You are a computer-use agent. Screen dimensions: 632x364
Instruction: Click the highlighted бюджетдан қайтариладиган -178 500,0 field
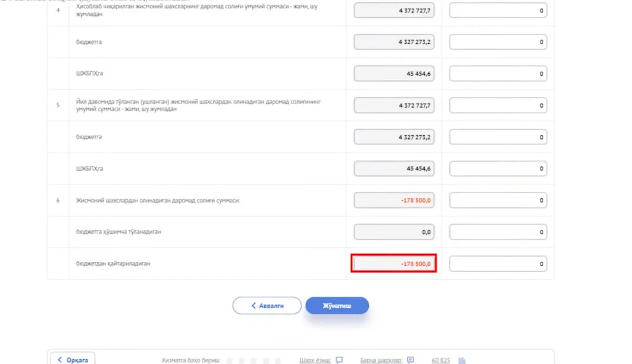click(394, 264)
